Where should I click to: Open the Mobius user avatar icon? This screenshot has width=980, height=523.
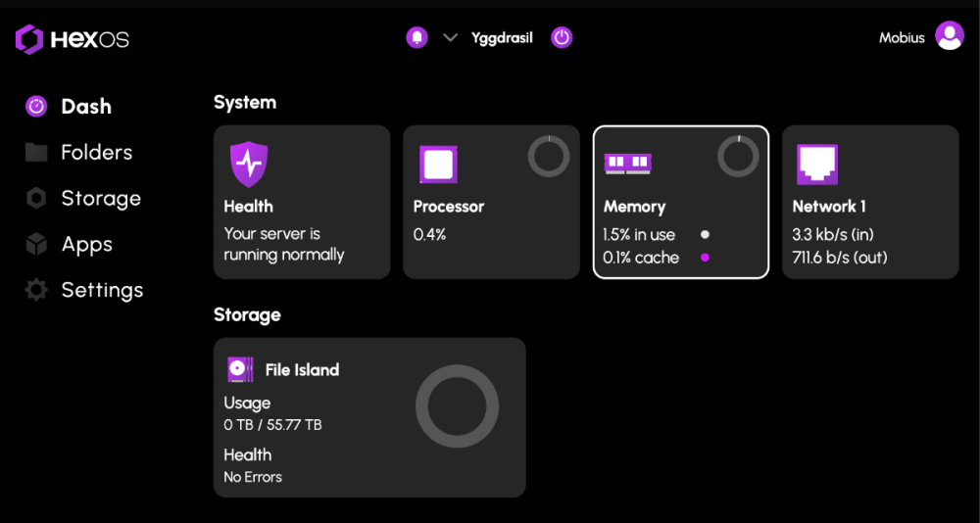click(950, 36)
